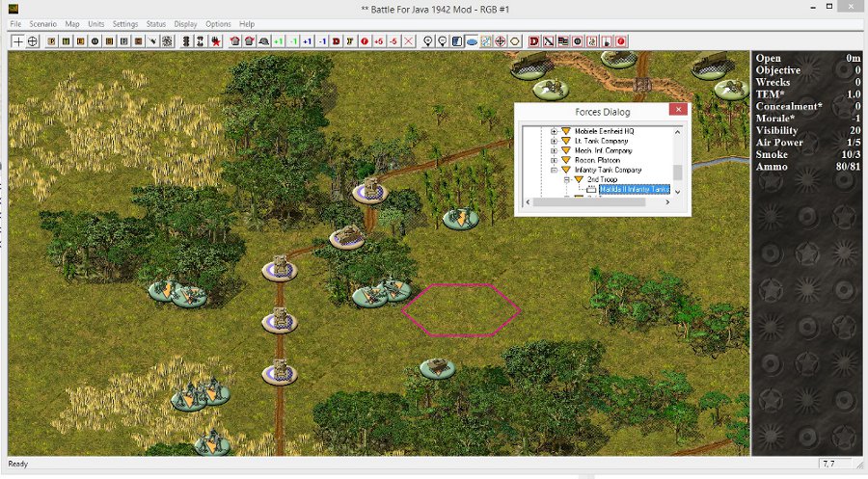Screen dimensions: 868x479
Task: Click Forces Dialog scroll-up arrow
Action: coord(678,132)
